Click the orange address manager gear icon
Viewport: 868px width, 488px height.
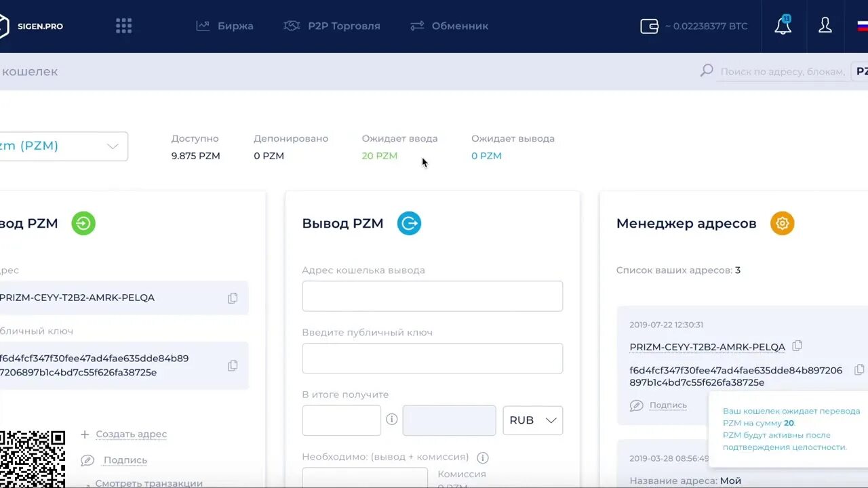click(x=782, y=223)
